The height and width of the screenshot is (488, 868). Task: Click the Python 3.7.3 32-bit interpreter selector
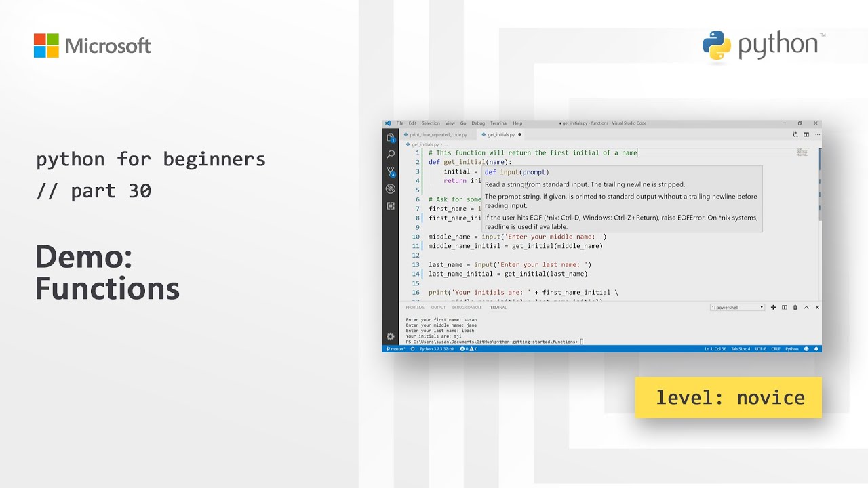437,349
